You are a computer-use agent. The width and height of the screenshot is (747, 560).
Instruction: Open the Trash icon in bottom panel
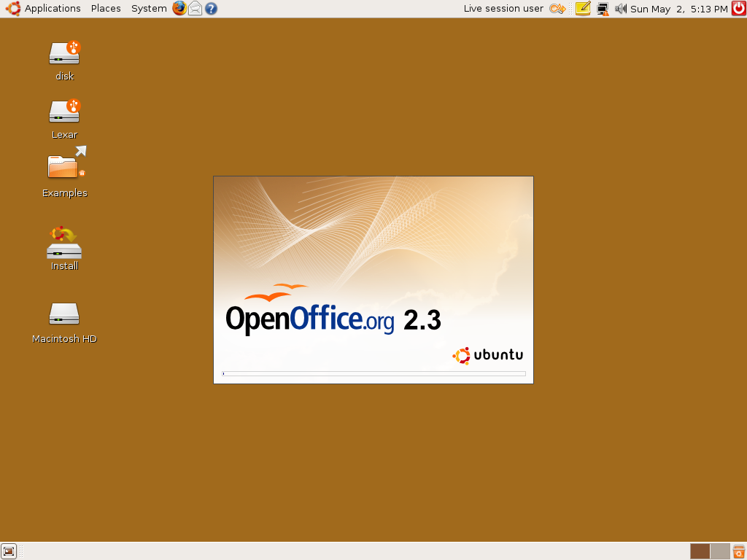click(739, 551)
